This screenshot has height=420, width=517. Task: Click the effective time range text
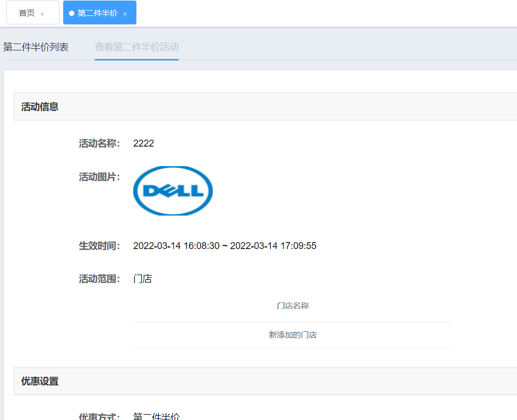(225, 246)
